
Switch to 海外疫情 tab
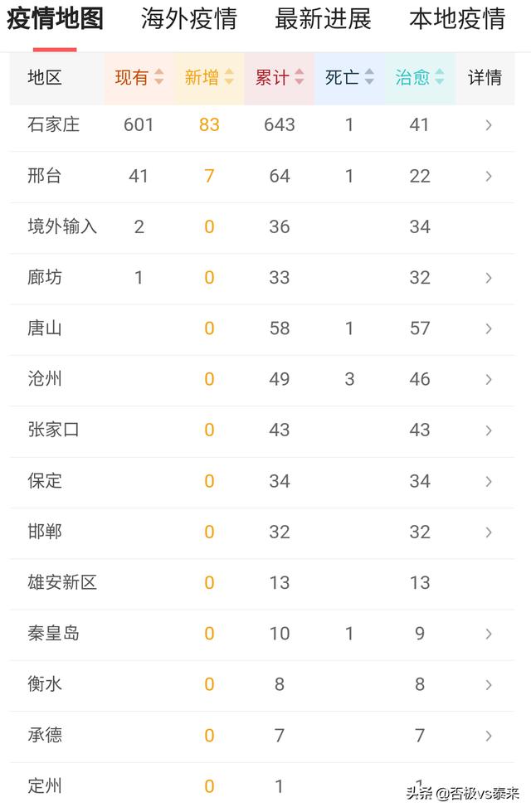tap(189, 18)
